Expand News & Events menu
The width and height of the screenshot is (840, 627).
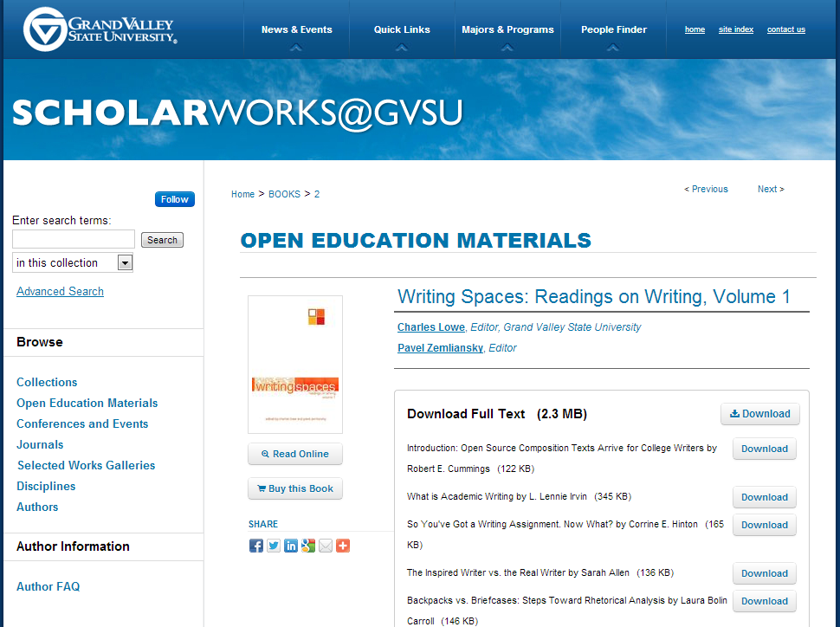tap(297, 30)
